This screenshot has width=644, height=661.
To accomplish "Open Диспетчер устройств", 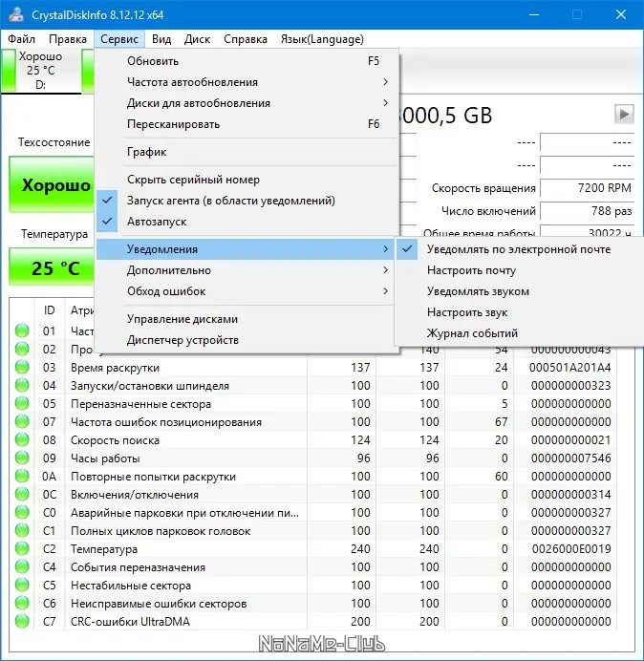I will tap(247, 340).
